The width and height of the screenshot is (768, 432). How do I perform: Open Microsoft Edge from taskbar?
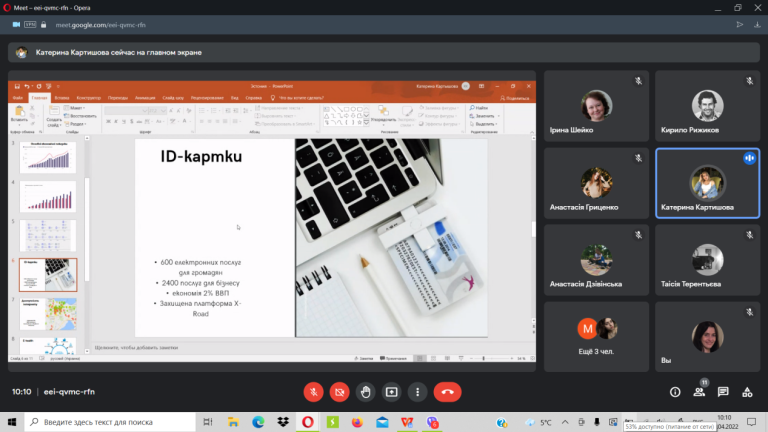coord(258,422)
